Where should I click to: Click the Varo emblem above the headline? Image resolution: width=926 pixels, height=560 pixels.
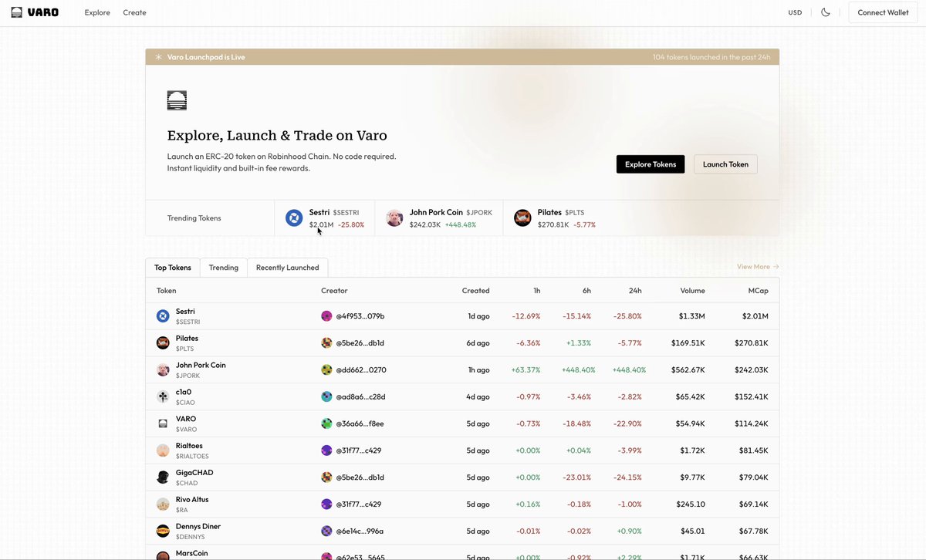[177, 100]
